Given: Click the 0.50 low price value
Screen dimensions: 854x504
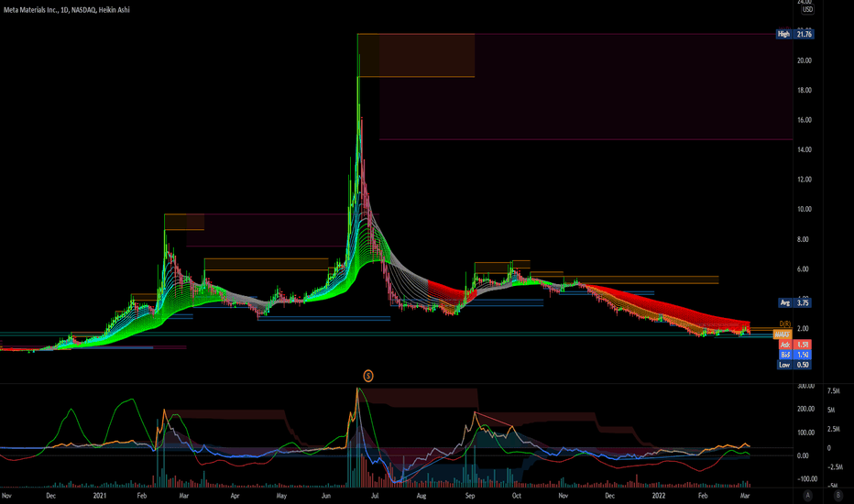Looking at the screenshot, I should click(x=803, y=365).
